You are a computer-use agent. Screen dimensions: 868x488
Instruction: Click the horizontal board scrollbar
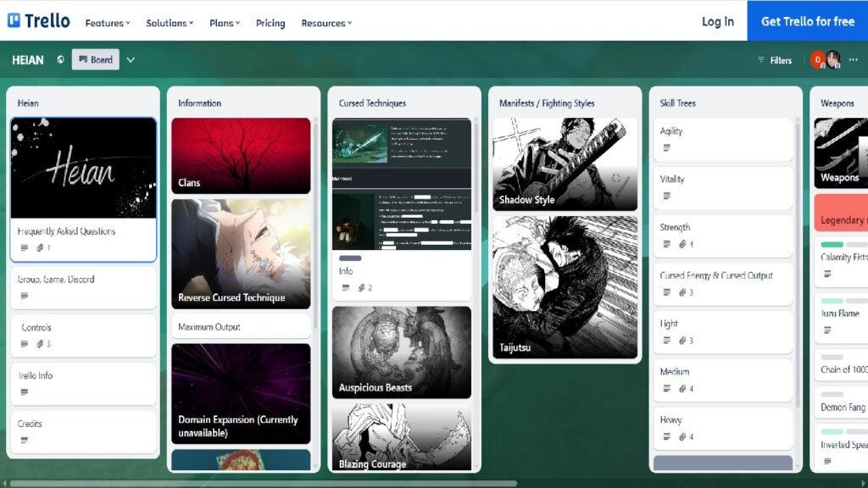(264, 484)
